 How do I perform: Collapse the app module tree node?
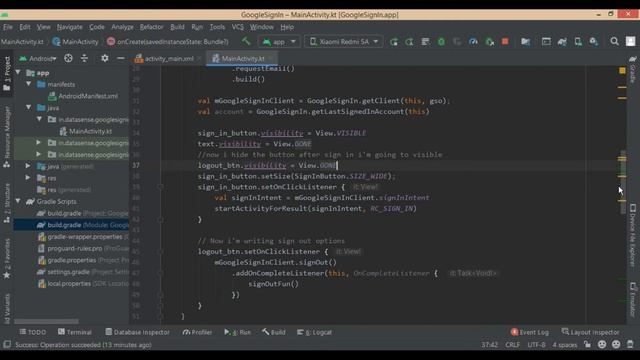pos(18,72)
